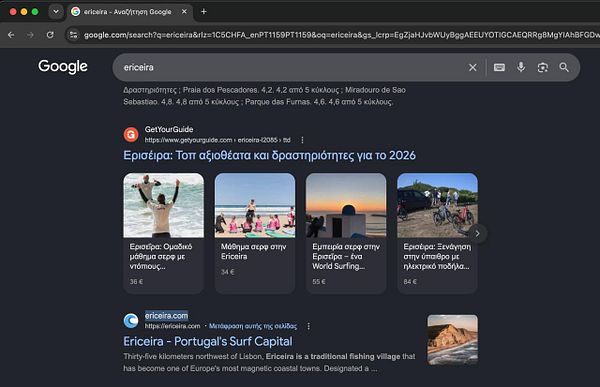Click the 55 € price

319,282
